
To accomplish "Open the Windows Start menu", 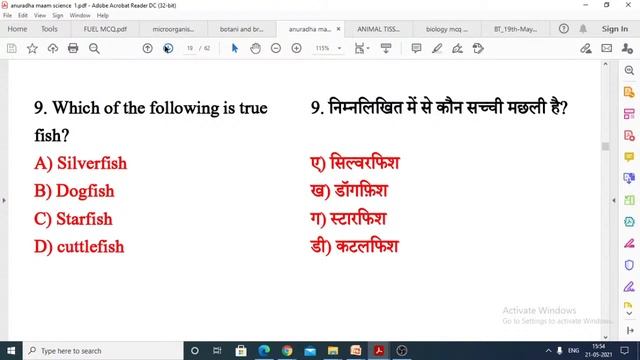I will (x=11, y=351).
